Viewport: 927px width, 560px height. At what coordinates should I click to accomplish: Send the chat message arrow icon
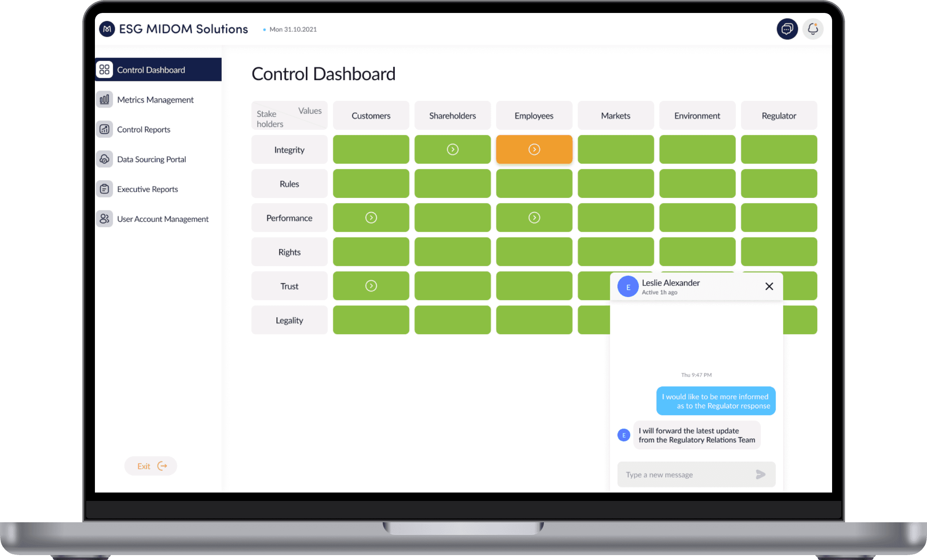760,474
